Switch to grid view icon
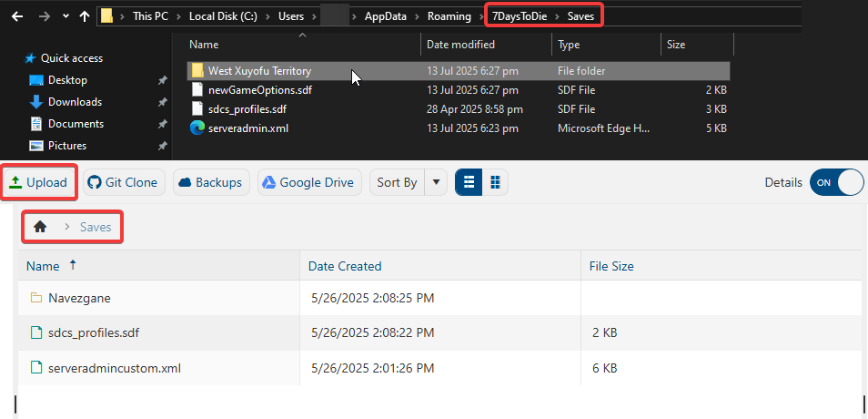Viewport: 868px width, 419px height. [496, 182]
